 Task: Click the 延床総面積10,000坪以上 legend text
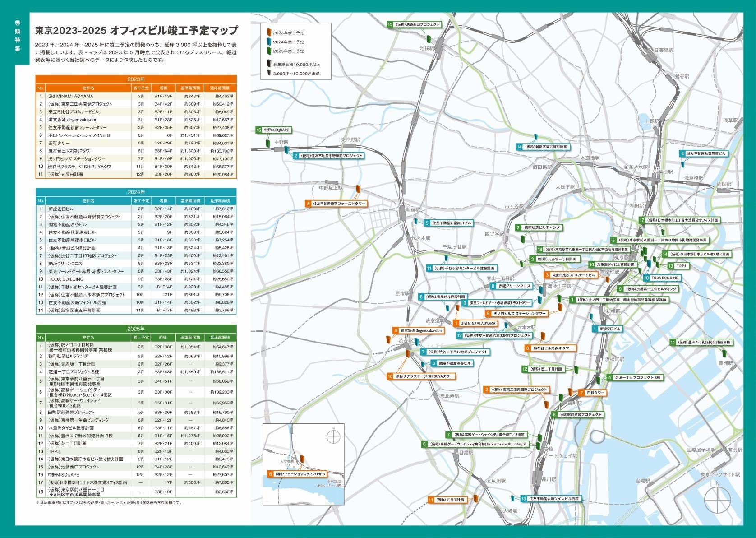(296, 64)
